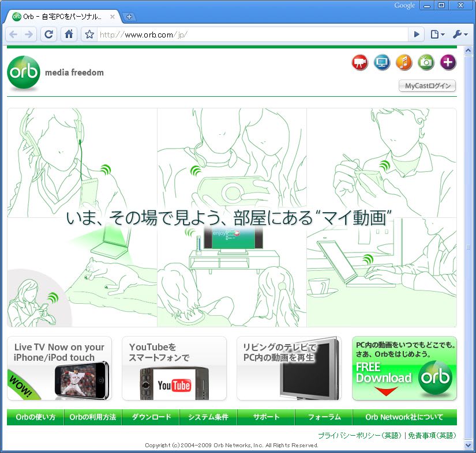
Task: Click the browser Back arrow
Action: click(x=13, y=34)
